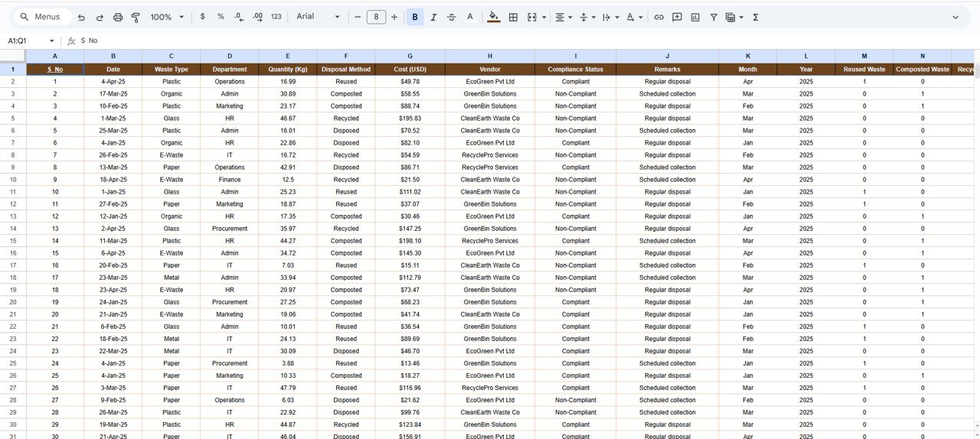Click the font size input field
Image resolution: width=980 pixels, height=439 pixels.
pos(376,17)
